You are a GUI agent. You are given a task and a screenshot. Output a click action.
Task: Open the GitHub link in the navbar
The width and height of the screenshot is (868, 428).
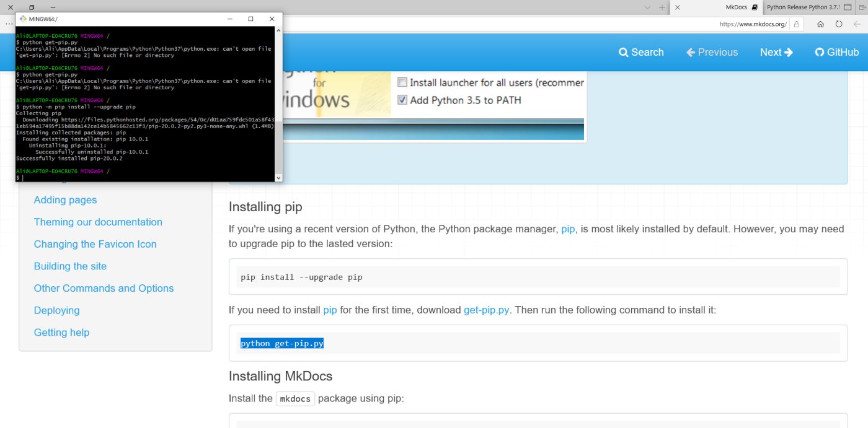(836, 53)
